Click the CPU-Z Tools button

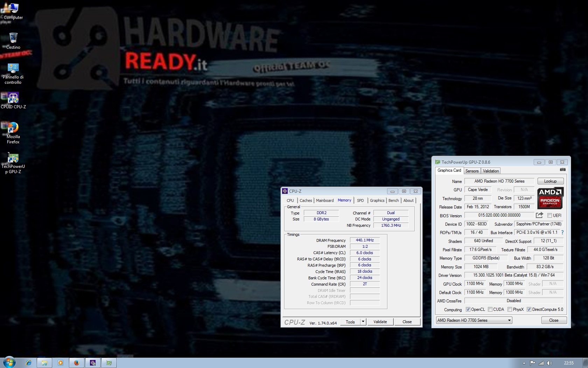(x=350, y=322)
